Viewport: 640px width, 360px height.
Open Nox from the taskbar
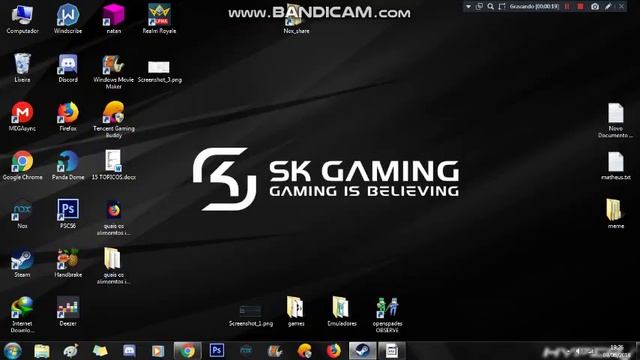click(x=246, y=351)
